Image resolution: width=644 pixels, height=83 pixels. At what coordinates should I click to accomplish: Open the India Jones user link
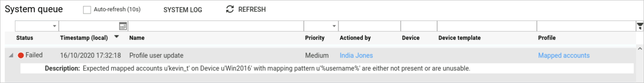pyautogui.click(x=356, y=55)
